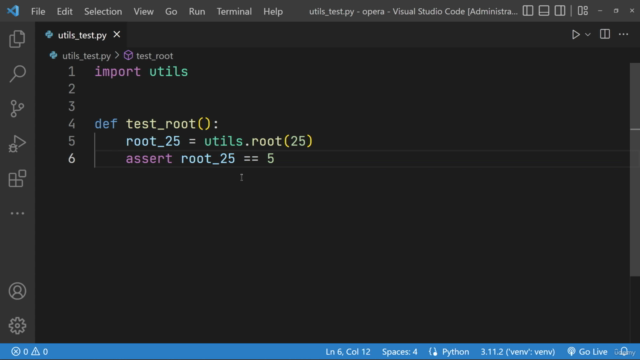
Task: Select the utils_test.py editor tab
Action: click(82, 35)
